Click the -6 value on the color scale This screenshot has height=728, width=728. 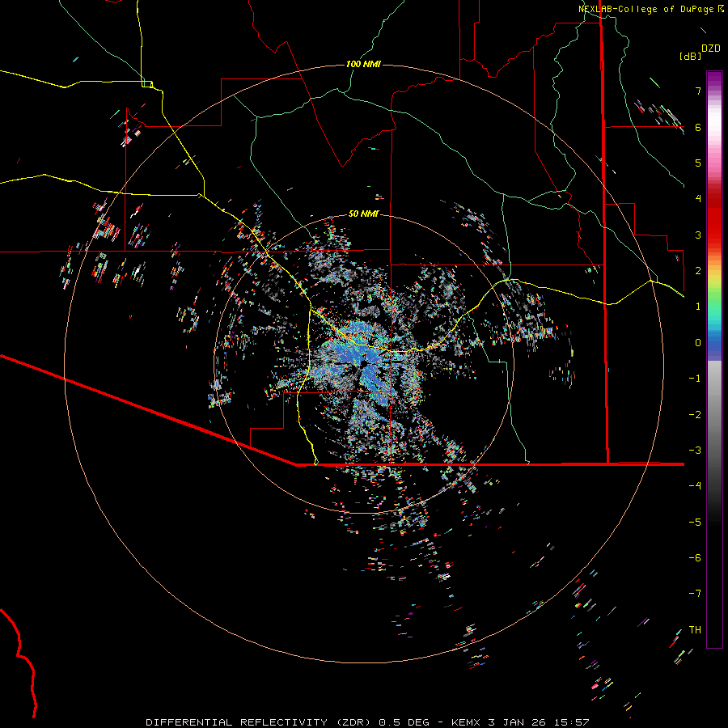(695, 558)
